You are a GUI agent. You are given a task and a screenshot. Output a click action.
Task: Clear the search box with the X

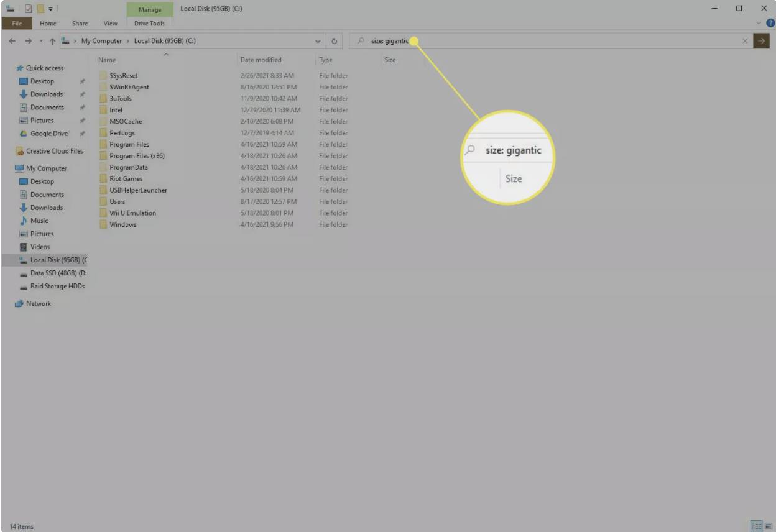[745, 41]
